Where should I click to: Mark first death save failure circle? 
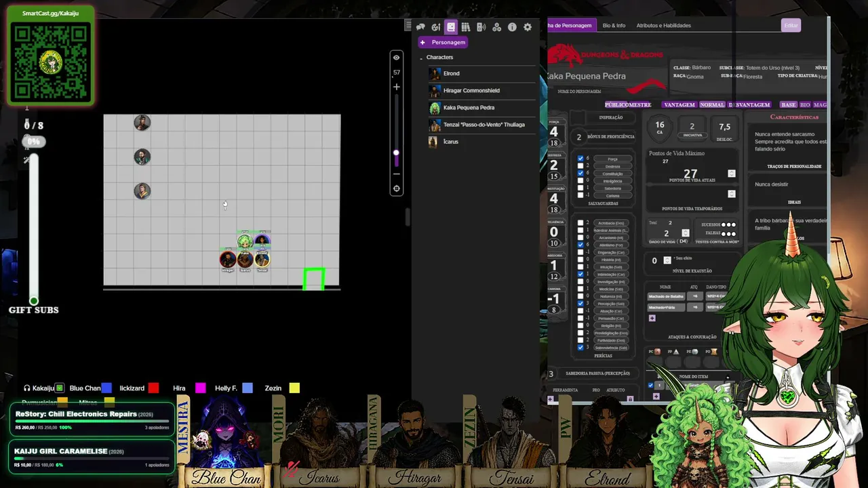click(724, 233)
